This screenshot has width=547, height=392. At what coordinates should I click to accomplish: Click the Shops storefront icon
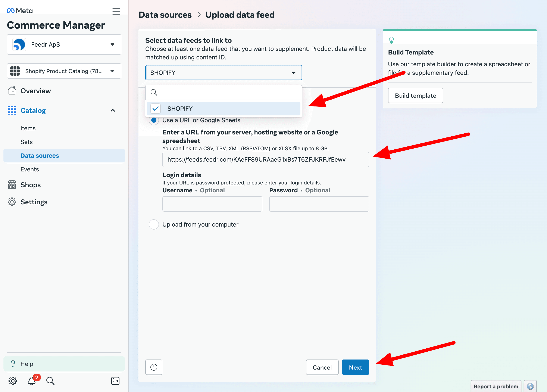click(12, 185)
